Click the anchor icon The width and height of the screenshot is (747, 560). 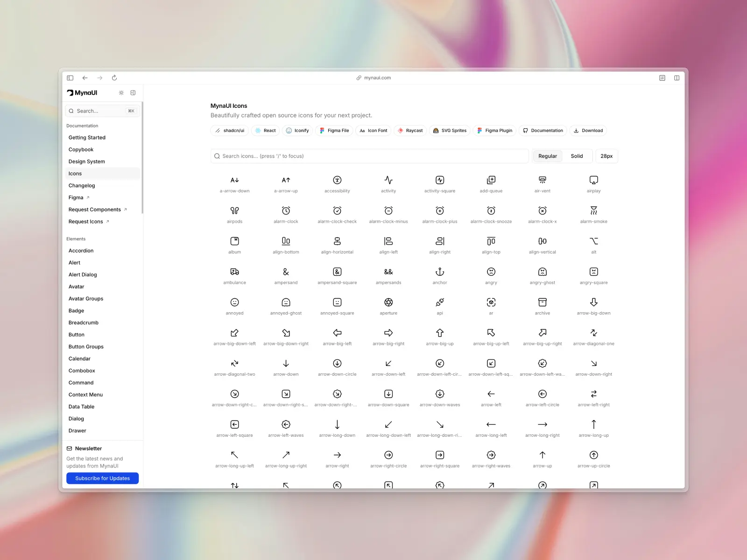[440, 272]
